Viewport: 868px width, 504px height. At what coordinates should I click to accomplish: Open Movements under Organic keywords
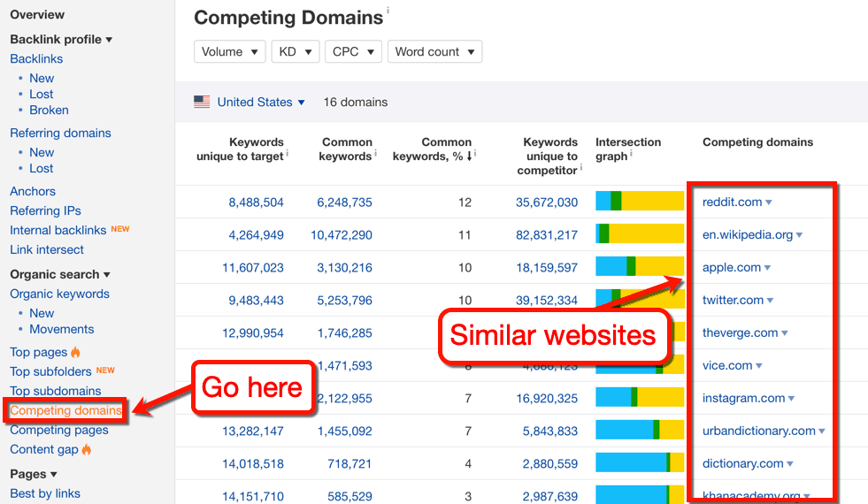pos(61,329)
